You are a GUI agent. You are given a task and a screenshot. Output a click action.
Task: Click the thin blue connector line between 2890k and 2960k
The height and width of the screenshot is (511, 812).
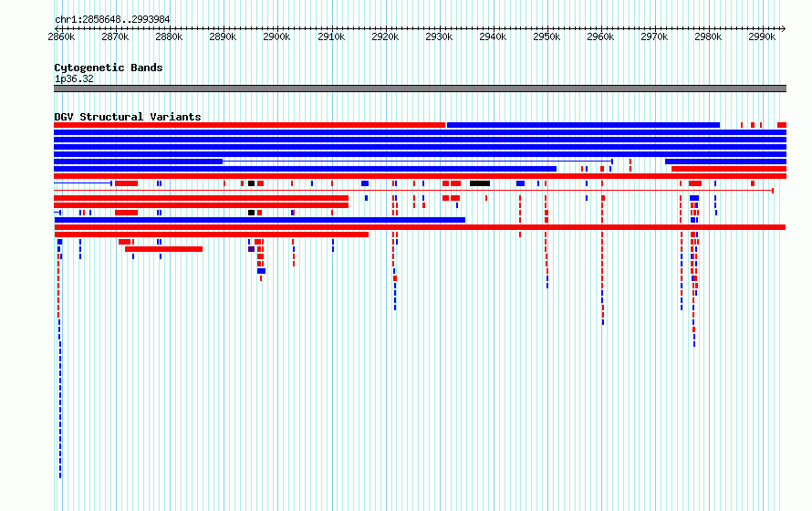417,161
